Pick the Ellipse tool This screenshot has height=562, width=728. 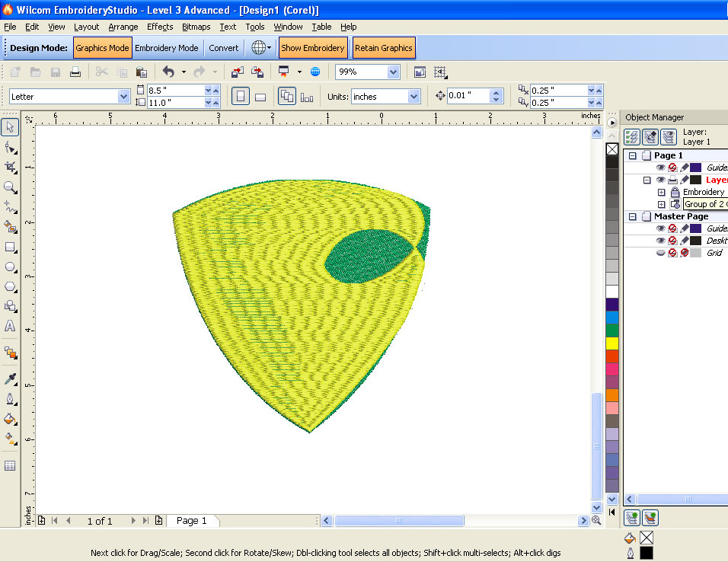(x=10, y=267)
